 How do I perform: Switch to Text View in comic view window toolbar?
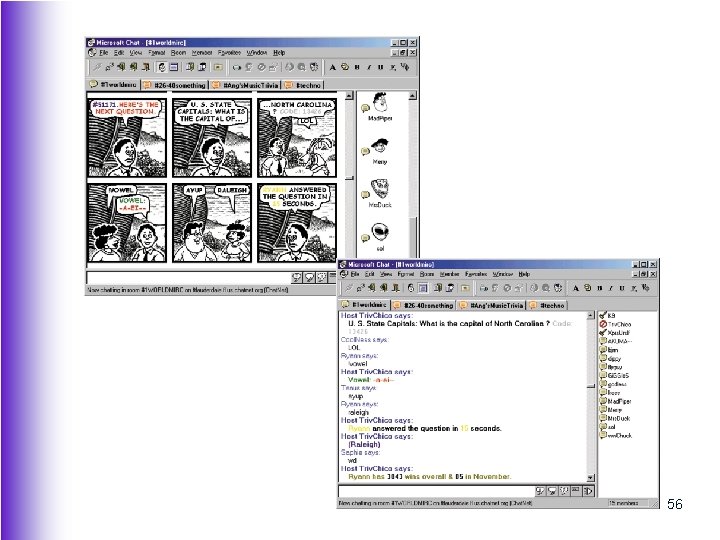pos(174,67)
